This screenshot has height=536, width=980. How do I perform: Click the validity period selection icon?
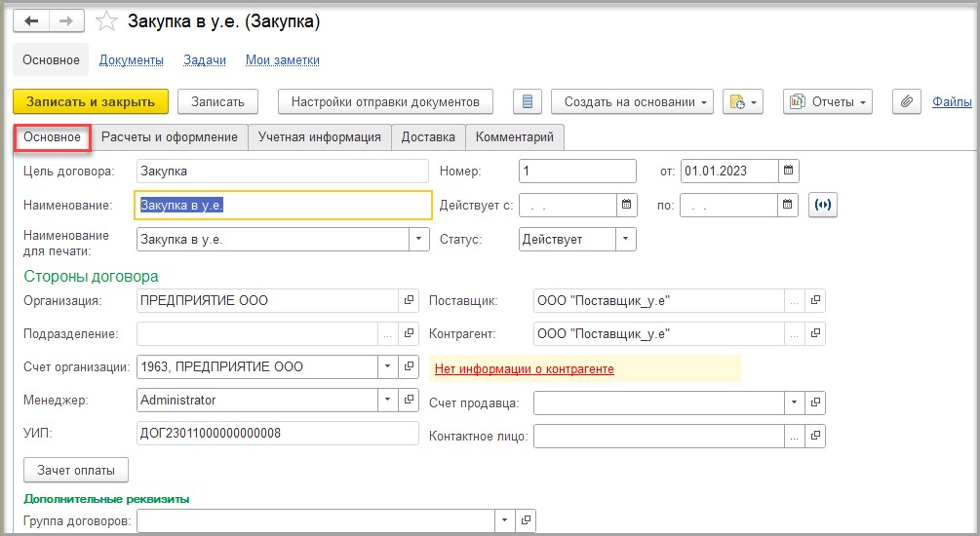[x=823, y=205]
